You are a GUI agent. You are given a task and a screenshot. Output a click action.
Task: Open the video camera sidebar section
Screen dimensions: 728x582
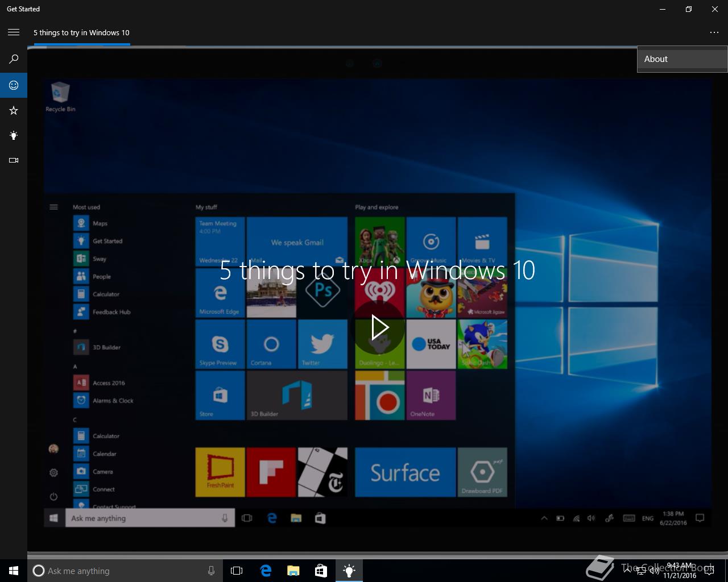pyautogui.click(x=14, y=160)
